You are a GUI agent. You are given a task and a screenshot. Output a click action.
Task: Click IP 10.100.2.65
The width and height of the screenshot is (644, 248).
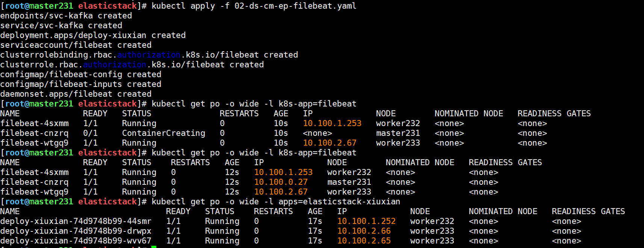[x=364, y=241]
